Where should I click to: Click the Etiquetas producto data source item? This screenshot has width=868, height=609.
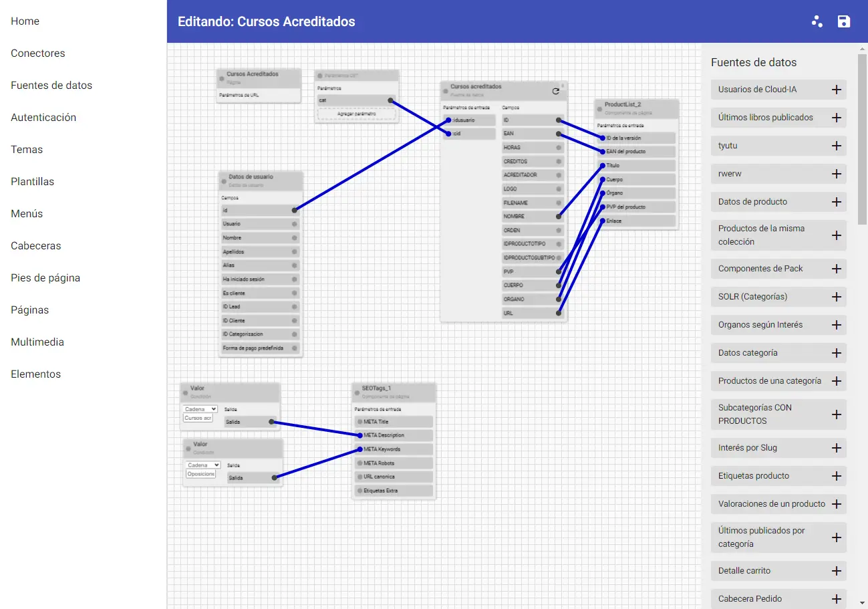754,476
